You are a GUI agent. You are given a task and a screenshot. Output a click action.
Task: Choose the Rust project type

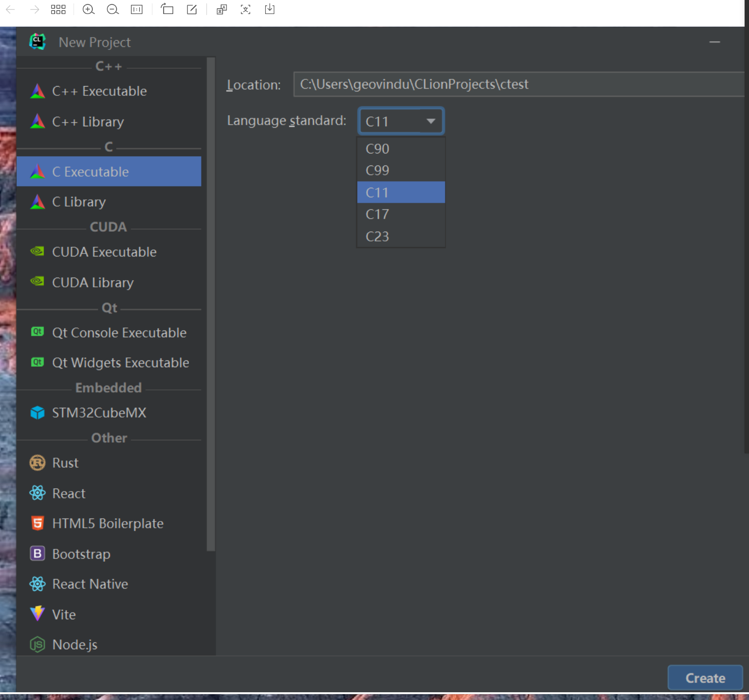tap(109, 463)
